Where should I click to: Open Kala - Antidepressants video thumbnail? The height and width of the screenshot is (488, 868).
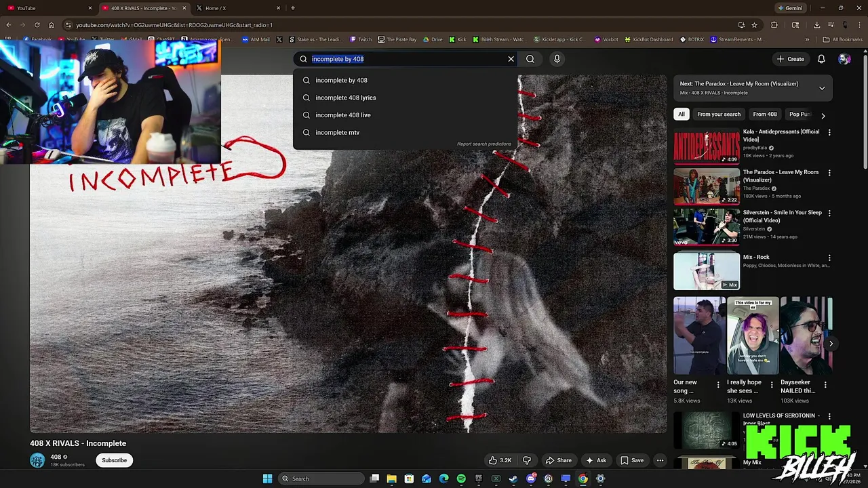(707, 146)
